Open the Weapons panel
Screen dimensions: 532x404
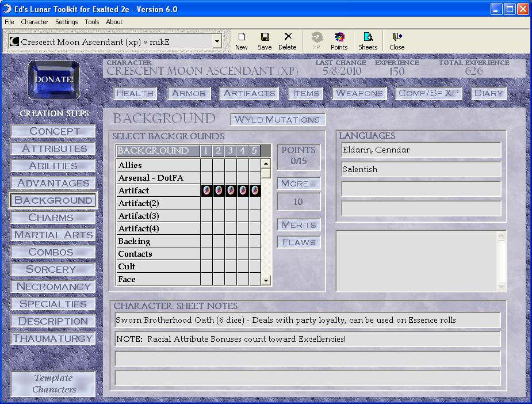[359, 93]
